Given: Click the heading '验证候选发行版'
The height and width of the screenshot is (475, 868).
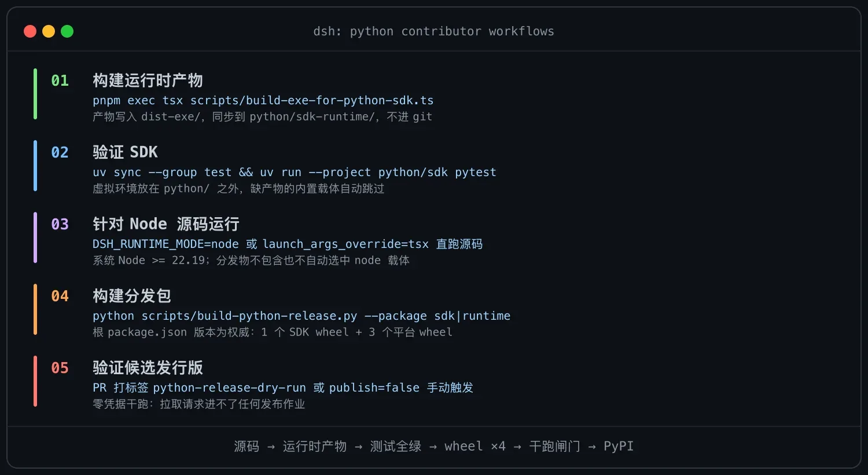Looking at the screenshot, I should (x=148, y=368).
